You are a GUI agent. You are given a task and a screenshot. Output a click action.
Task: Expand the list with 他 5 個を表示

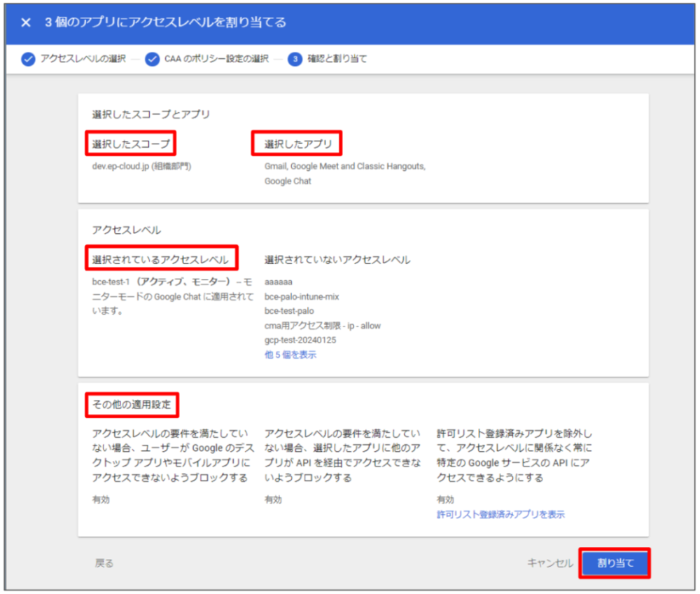290,354
